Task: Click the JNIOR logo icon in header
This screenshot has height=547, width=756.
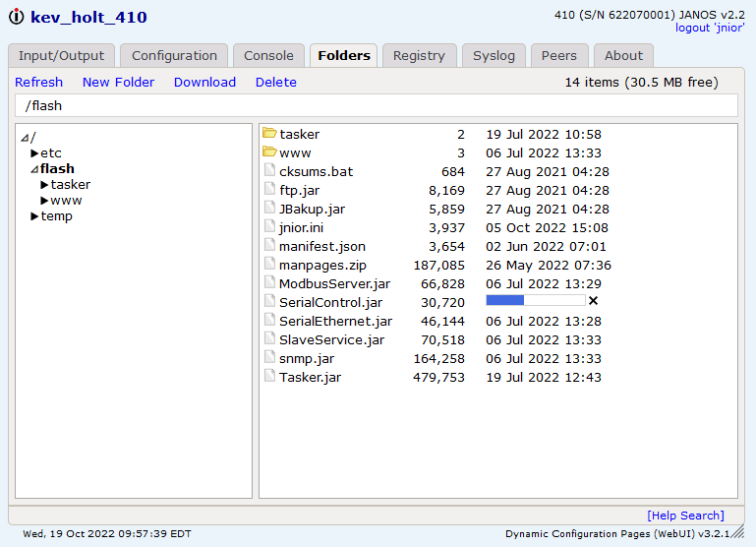Action: pyautogui.click(x=16, y=18)
